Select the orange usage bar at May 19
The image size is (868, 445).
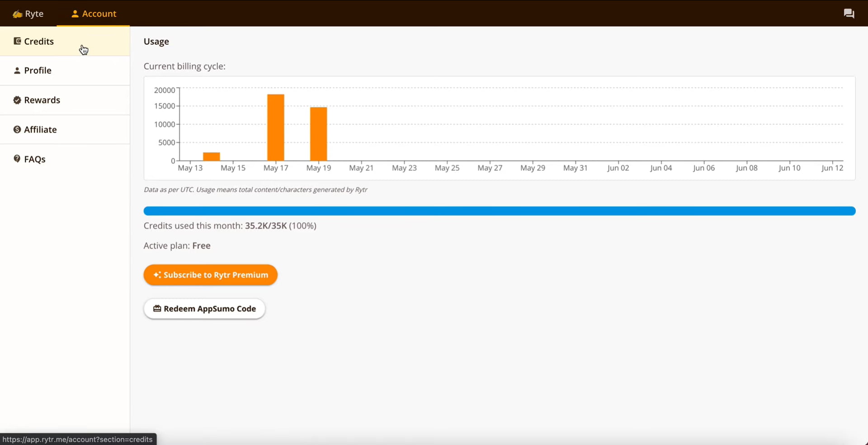[318, 134]
